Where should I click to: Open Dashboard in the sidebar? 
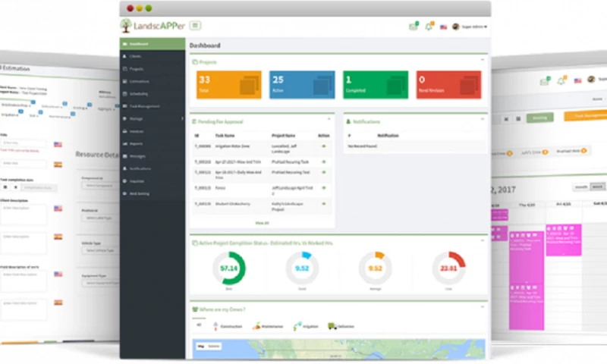pyautogui.click(x=153, y=44)
